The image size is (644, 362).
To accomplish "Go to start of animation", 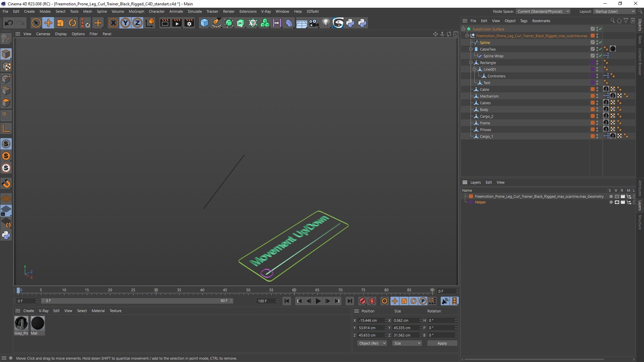I will click(287, 301).
